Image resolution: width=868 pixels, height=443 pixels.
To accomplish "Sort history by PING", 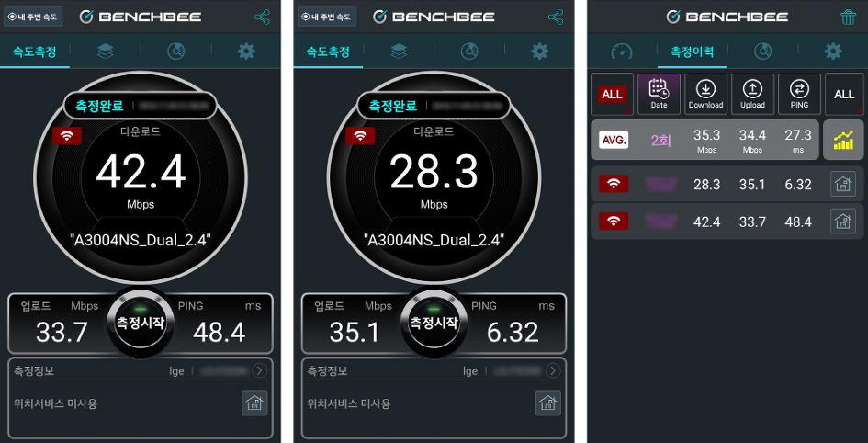I will (799, 94).
